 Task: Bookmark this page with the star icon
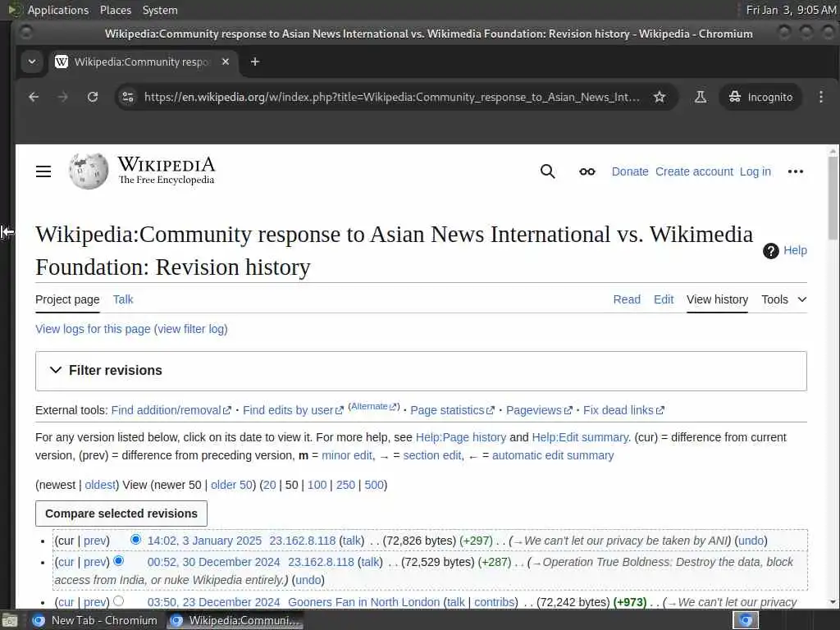660,97
